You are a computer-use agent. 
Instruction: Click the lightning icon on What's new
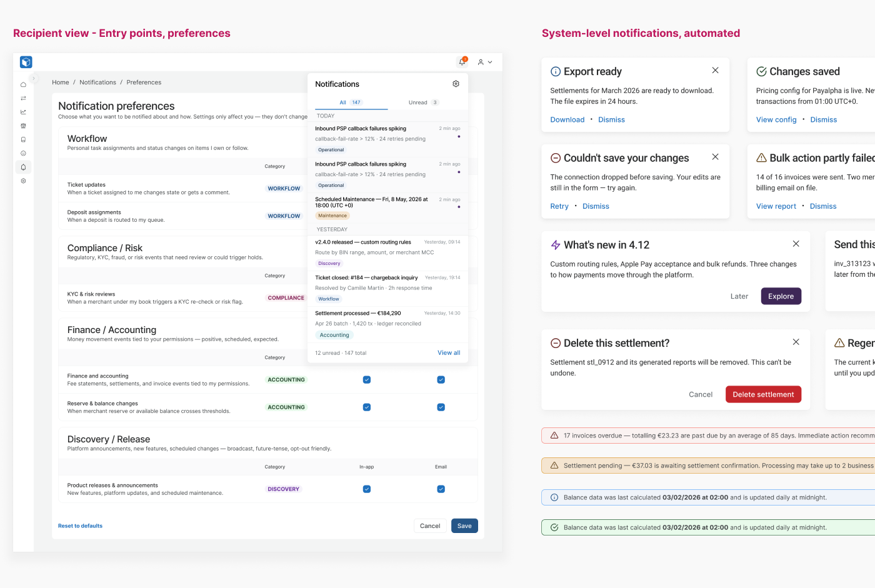[556, 245]
